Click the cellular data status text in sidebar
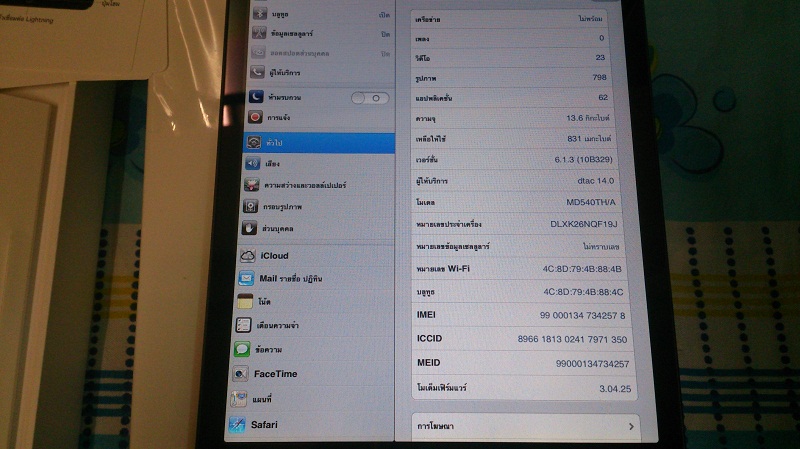The width and height of the screenshot is (800, 449). coord(385,34)
